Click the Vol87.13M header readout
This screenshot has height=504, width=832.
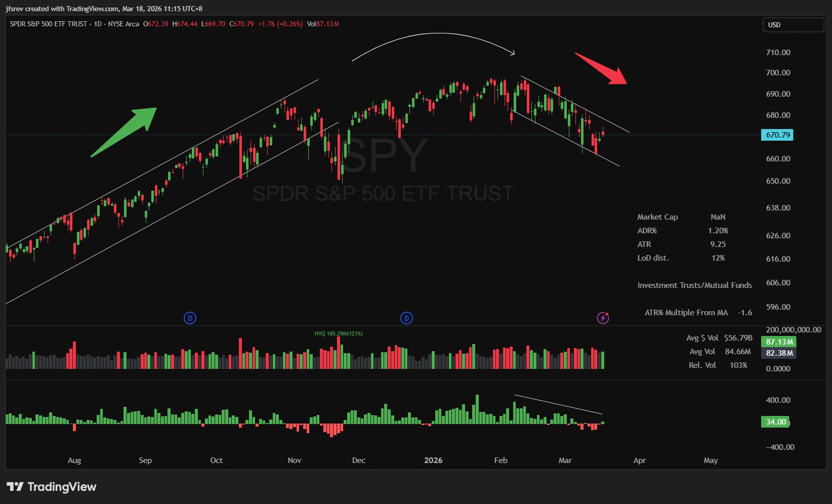tap(323, 24)
